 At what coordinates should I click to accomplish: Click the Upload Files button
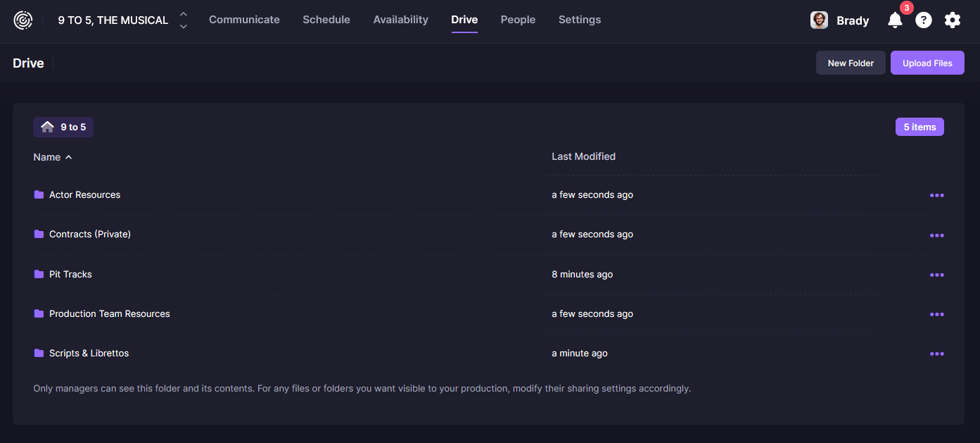[x=927, y=63]
